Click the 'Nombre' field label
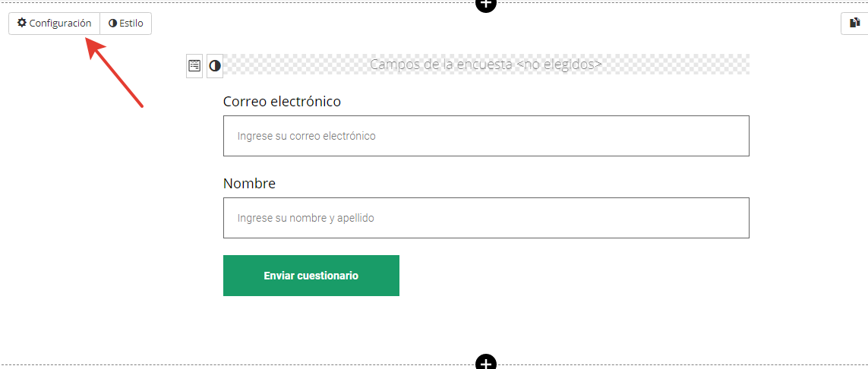Viewport: 868px width, 369px height. [249, 184]
